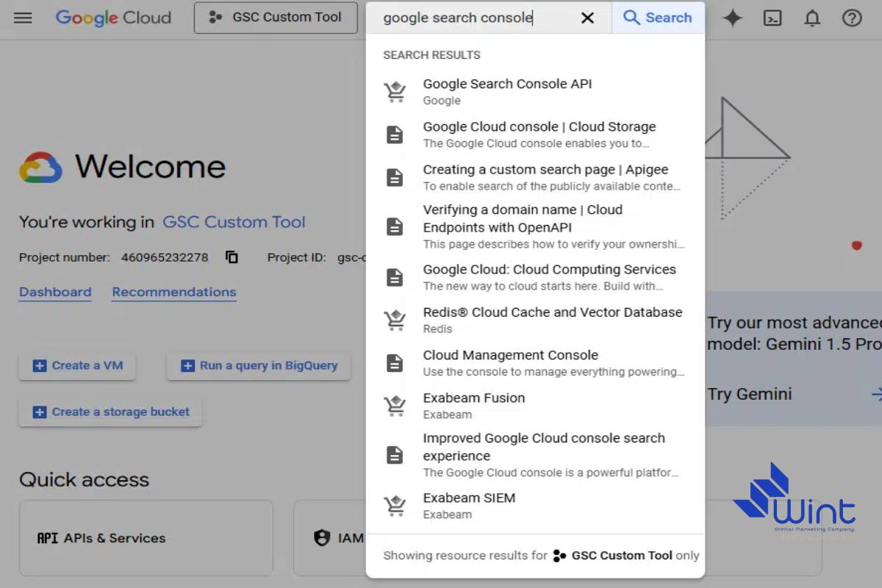Screen dimensions: 882x588
Task: Open Cloud Management Console result
Action: [535, 362]
